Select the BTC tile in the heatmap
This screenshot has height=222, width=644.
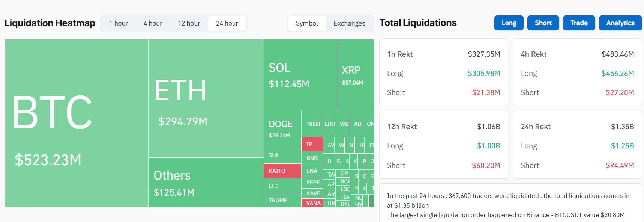(75, 120)
